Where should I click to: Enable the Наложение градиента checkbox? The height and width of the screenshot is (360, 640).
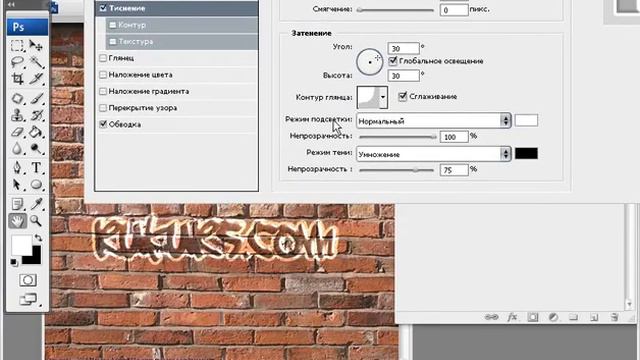point(103,91)
